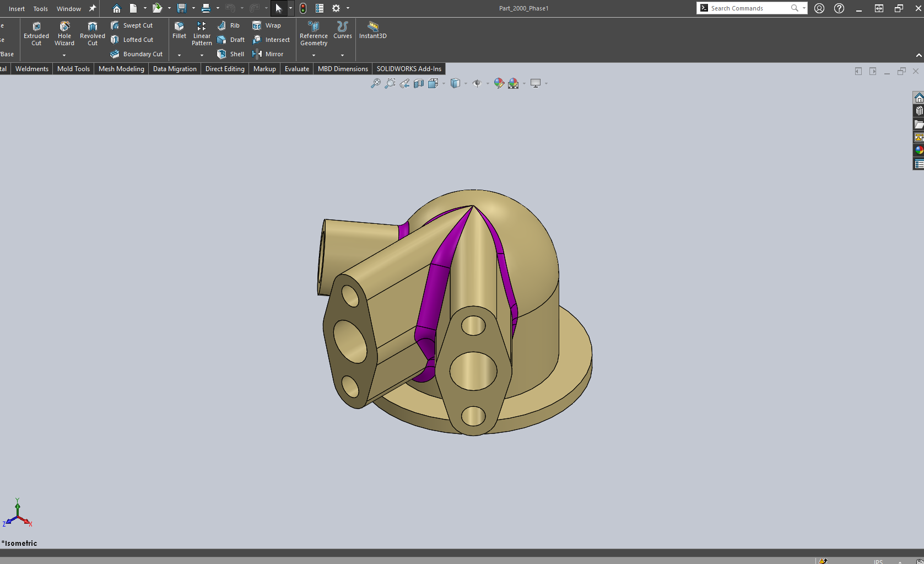Expand the Fillet dropdown arrow
924x564 pixels.
(179, 55)
